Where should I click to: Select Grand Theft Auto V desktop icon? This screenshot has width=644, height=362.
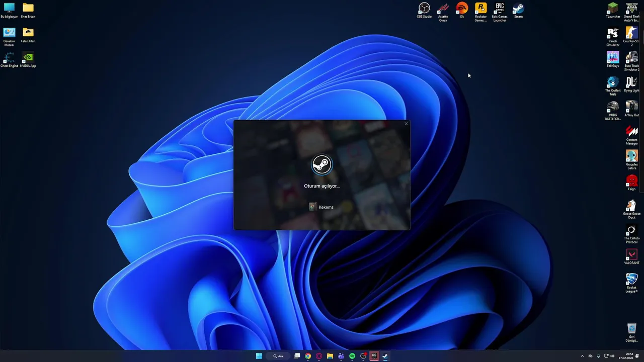pos(632,12)
